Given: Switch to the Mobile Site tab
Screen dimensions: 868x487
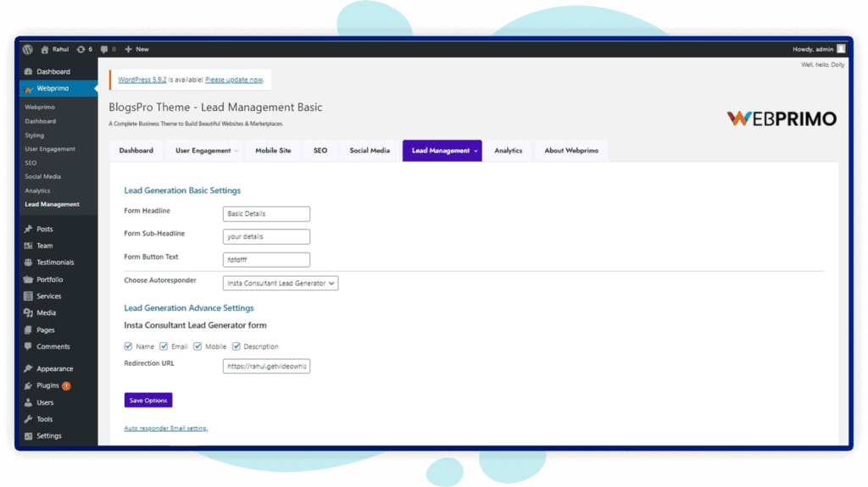Looking at the screenshot, I should point(273,151).
